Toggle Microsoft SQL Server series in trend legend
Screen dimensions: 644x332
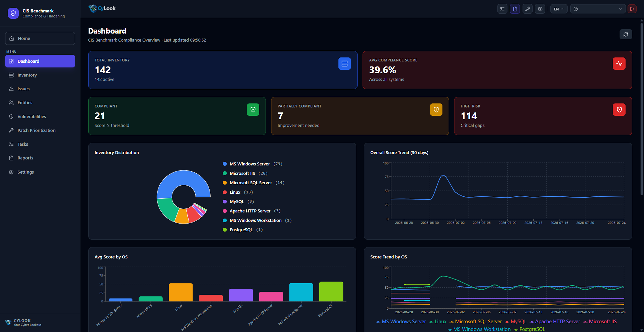click(475, 322)
